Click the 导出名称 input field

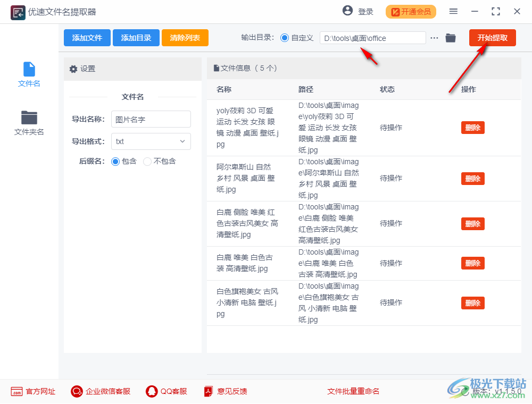pyautogui.click(x=151, y=119)
